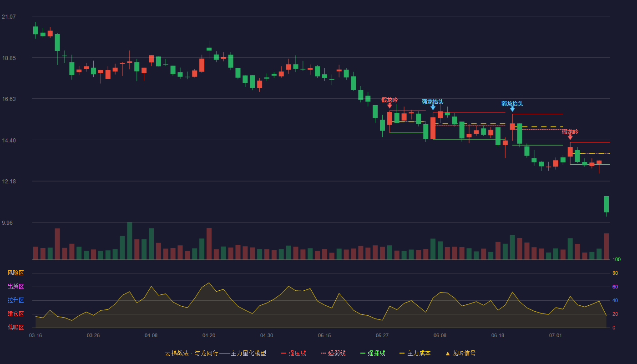Click the 14.40 price axis label

pos(9,141)
